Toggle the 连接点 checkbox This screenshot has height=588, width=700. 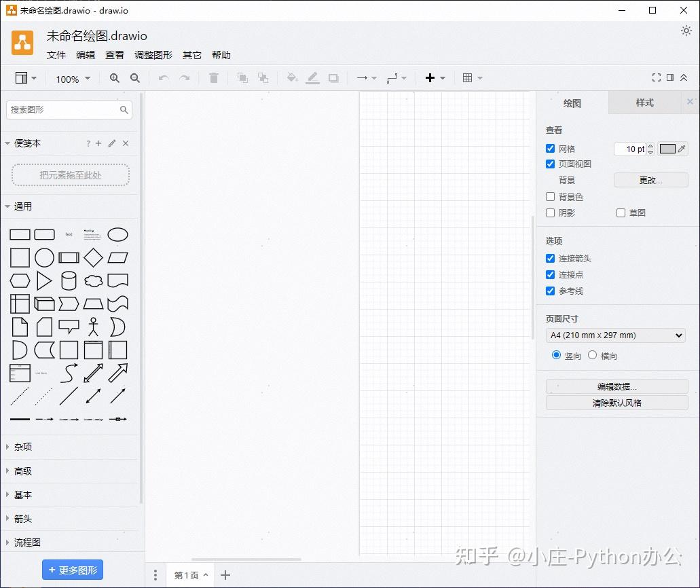coord(551,274)
